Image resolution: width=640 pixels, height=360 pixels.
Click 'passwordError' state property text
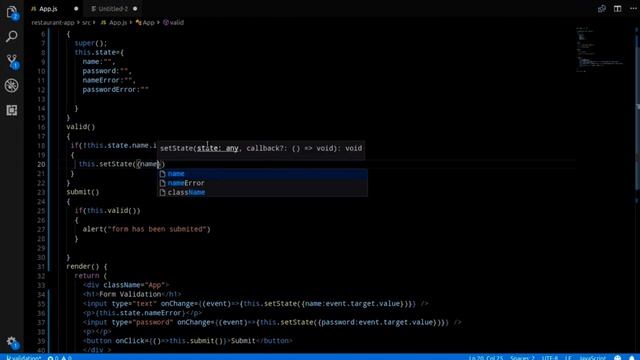click(x=109, y=89)
